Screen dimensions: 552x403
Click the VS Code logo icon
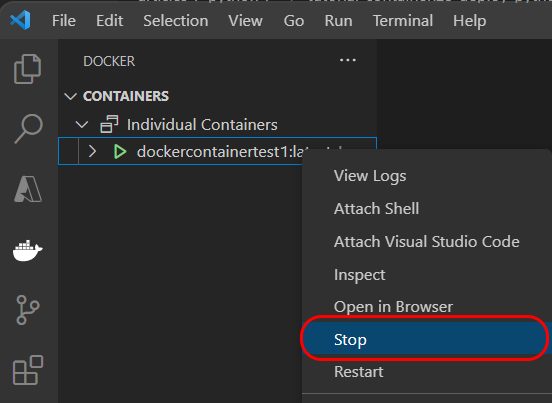20,20
